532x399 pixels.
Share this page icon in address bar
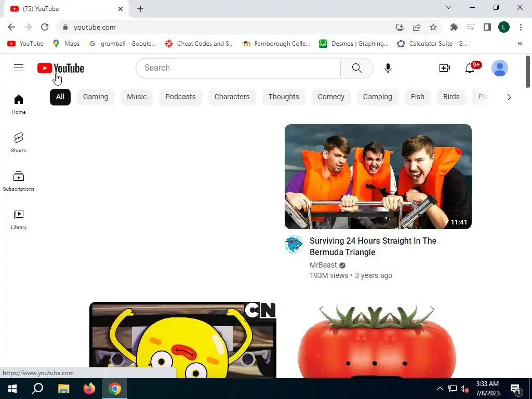tap(417, 27)
